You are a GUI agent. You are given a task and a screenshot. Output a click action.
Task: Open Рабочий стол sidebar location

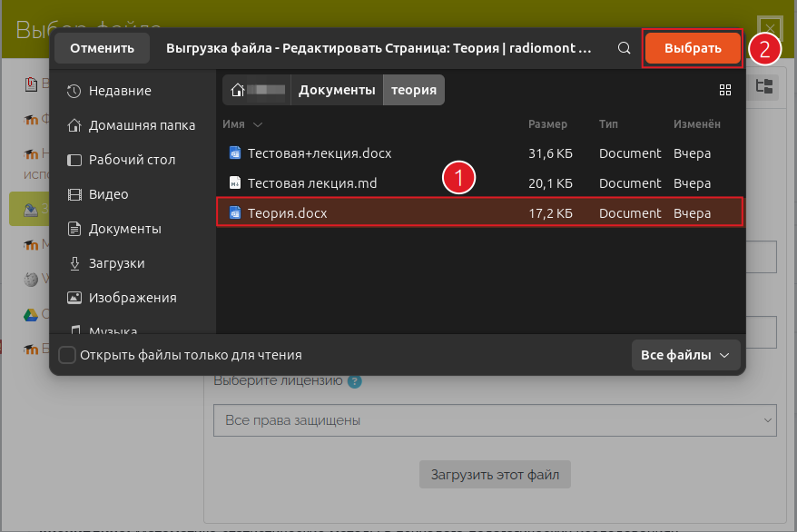pyautogui.click(x=132, y=160)
